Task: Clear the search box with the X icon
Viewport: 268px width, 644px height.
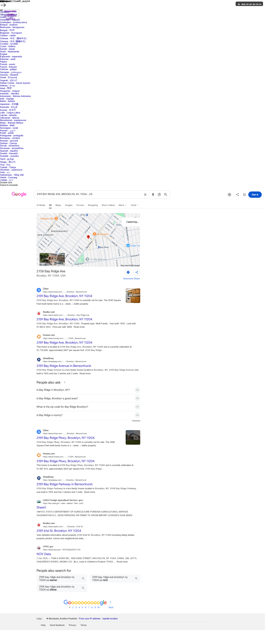Action: 145,195
